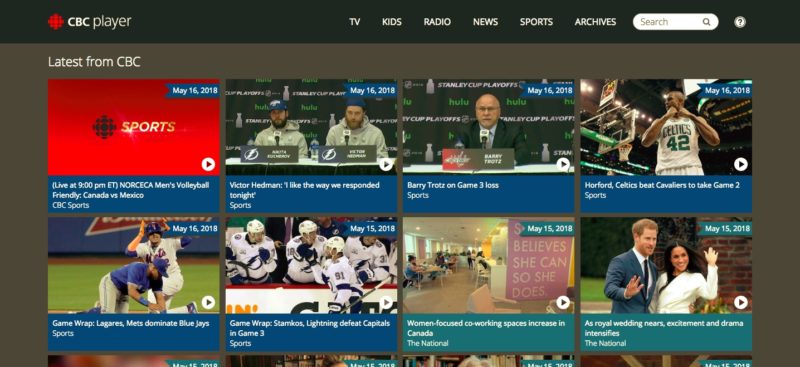
Task: Open Stamkos, Lightning defeat Capitals title
Action: 310,328
